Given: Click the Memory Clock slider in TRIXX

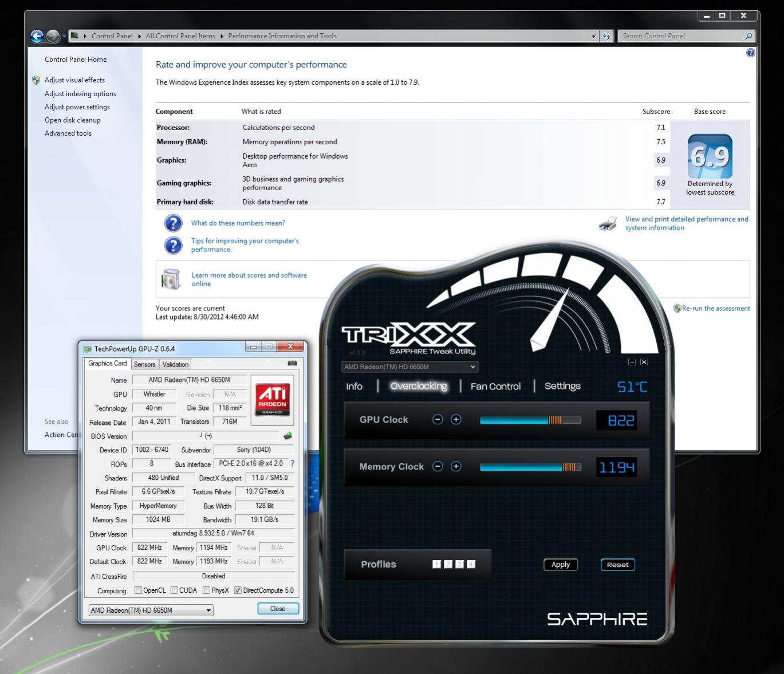Looking at the screenshot, I should (530, 467).
